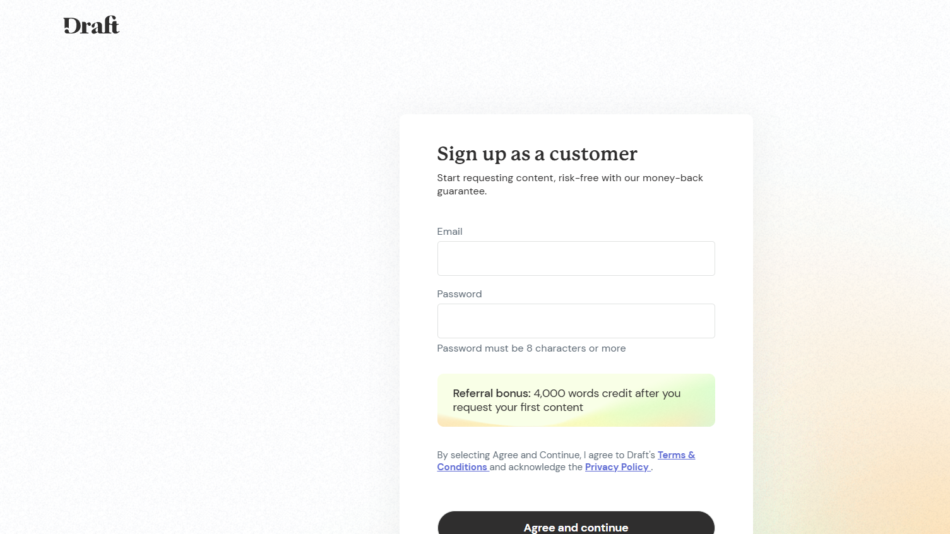Click the Password field label
The width and height of the screenshot is (950, 534).
[459, 294]
